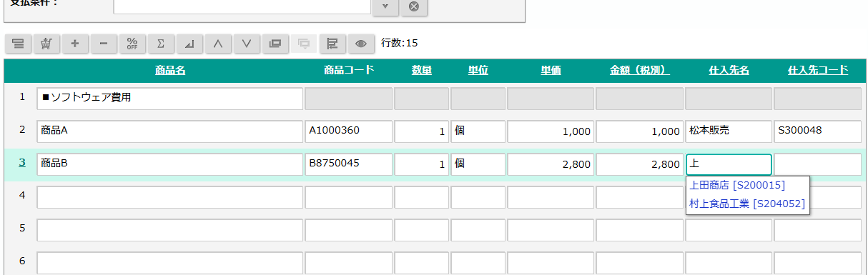Click the sort-lines toolbar icon
The width and height of the screenshot is (868, 275).
pos(332,44)
